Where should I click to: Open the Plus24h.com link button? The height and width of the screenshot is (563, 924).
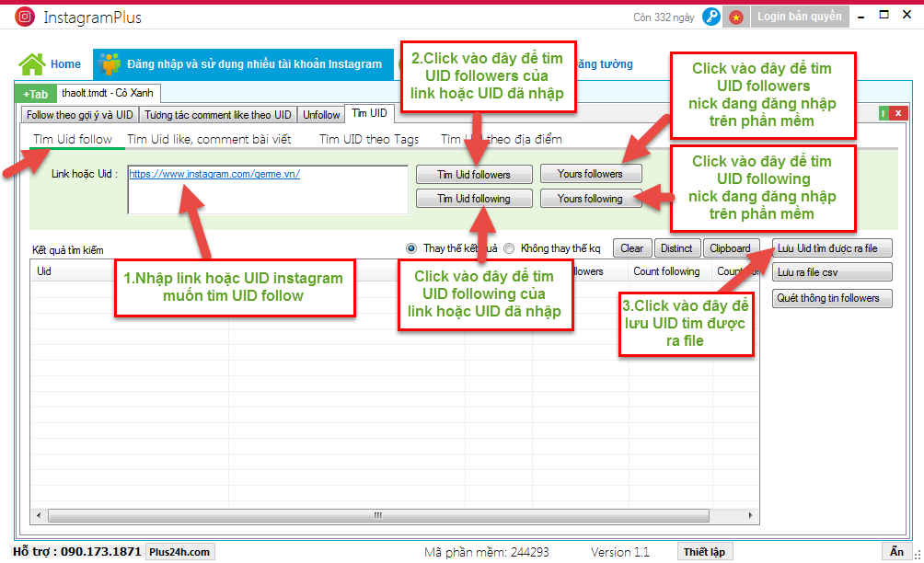coord(179,552)
